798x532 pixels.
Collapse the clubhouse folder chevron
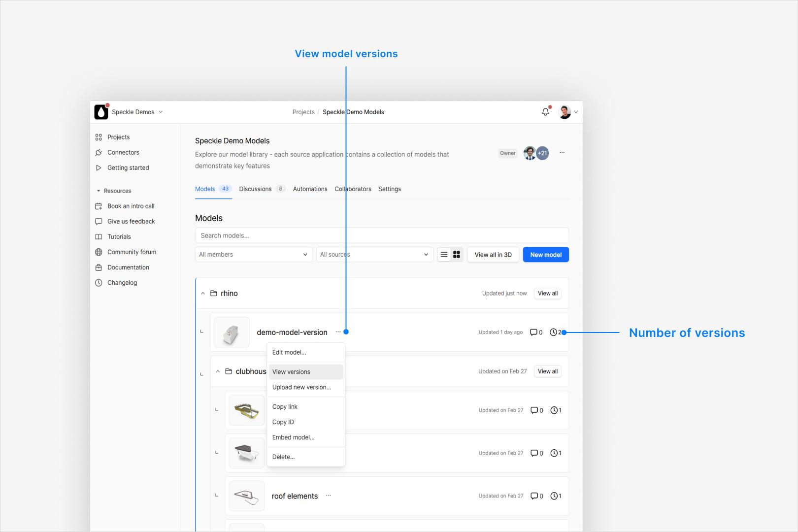[x=218, y=371]
